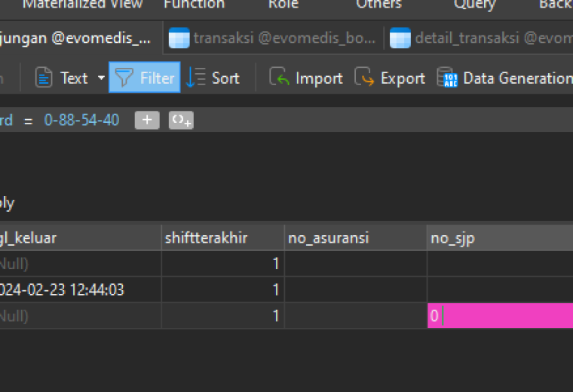Click the Export icon
This screenshot has width=573, height=392.
tap(364, 77)
